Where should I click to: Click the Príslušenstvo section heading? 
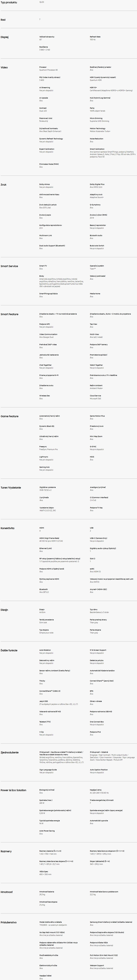coord(8,922)
